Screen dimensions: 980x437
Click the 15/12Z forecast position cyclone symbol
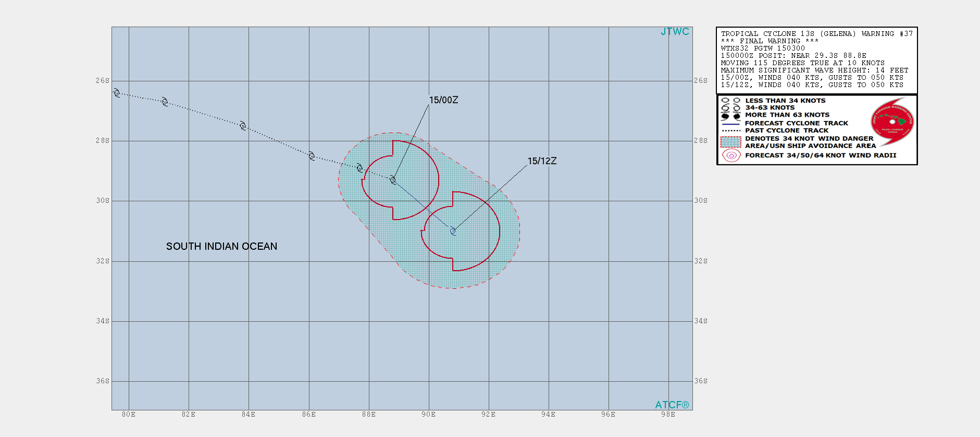point(453,230)
